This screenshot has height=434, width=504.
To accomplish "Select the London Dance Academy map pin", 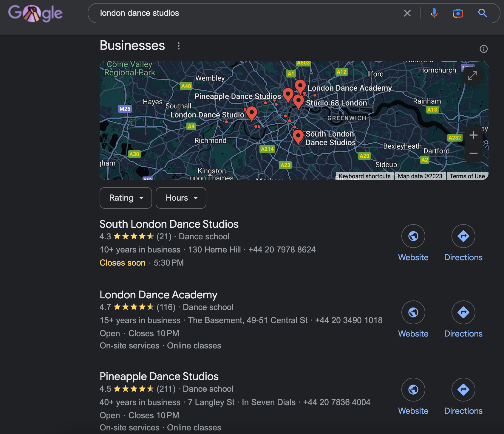I will pyautogui.click(x=300, y=86).
